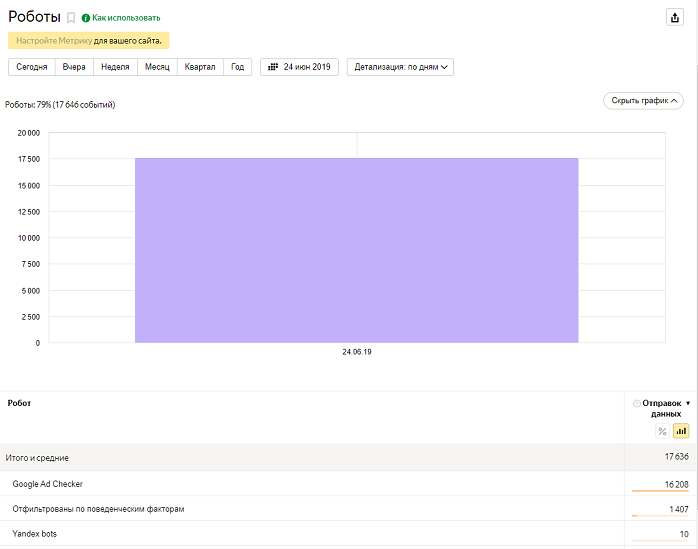Click the sort arrow next to Отправок данных

coord(688,403)
